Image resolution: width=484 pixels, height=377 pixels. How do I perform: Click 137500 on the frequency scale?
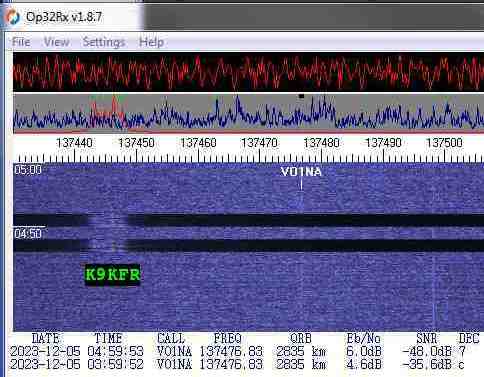click(444, 143)
